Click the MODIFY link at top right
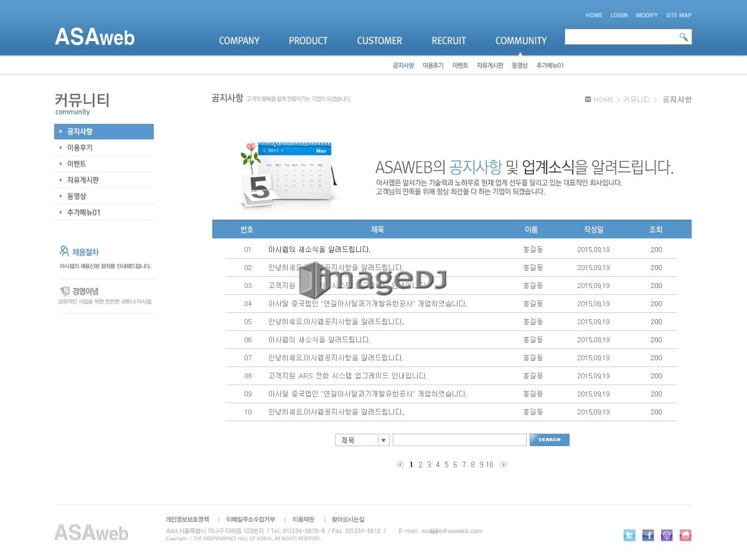747x560 pixels. pyautogui.click(x=647, y=16)
